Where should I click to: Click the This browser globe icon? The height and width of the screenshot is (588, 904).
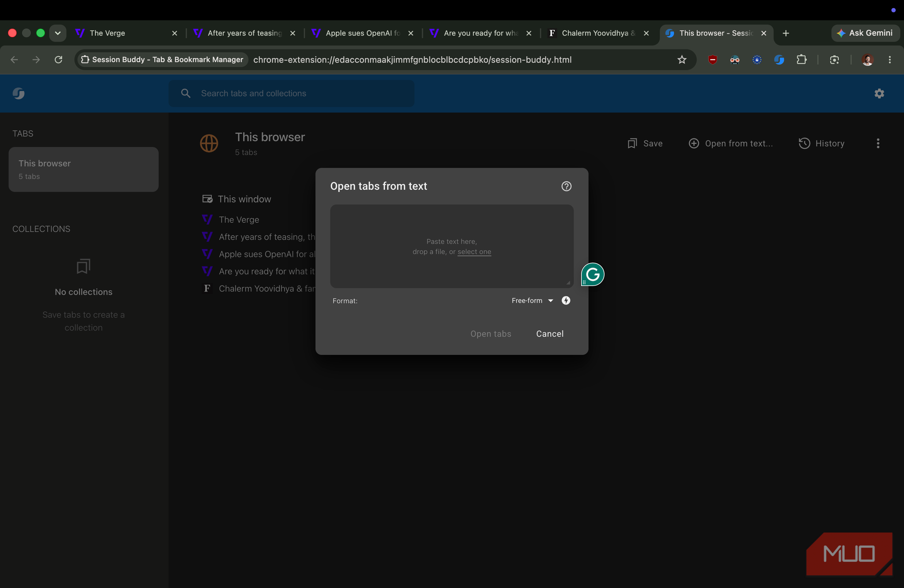pos(209,144)
